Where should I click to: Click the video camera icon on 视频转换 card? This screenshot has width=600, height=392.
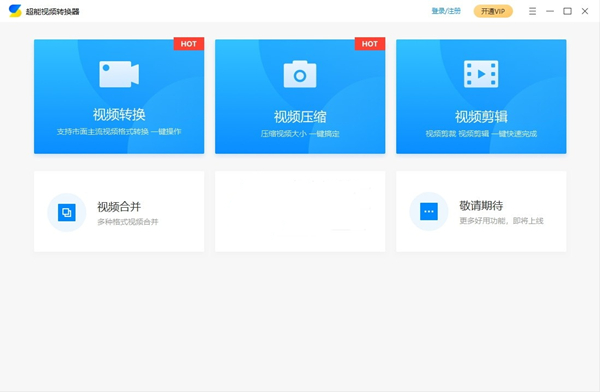pos(119,74)
